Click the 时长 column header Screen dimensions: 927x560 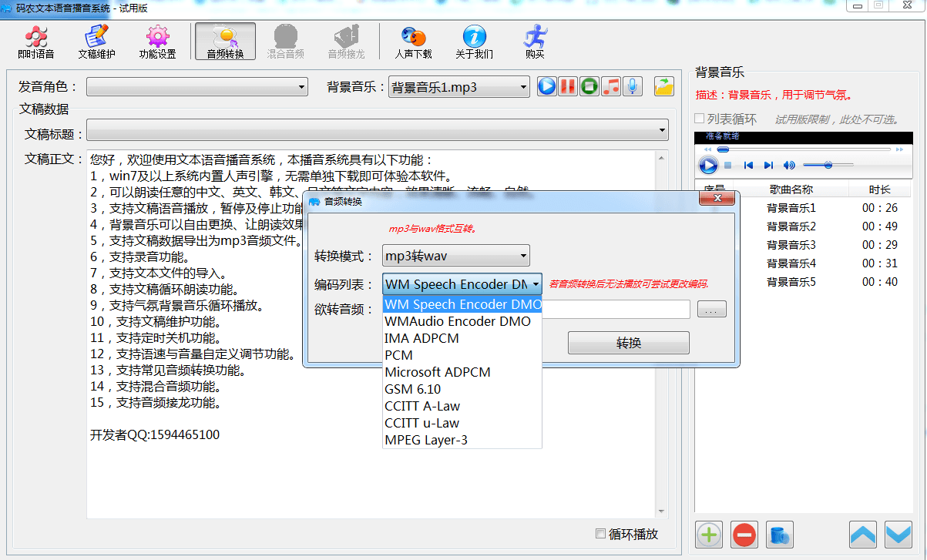tap(880, 189)
